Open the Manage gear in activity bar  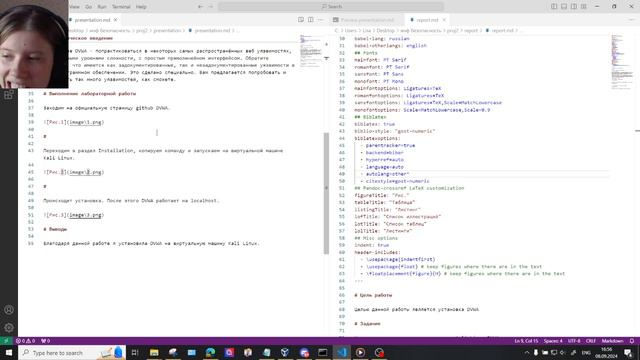[x=9, y=328]
